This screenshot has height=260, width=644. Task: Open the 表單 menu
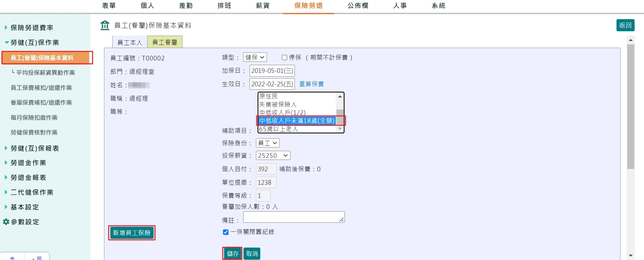[109, 6]
